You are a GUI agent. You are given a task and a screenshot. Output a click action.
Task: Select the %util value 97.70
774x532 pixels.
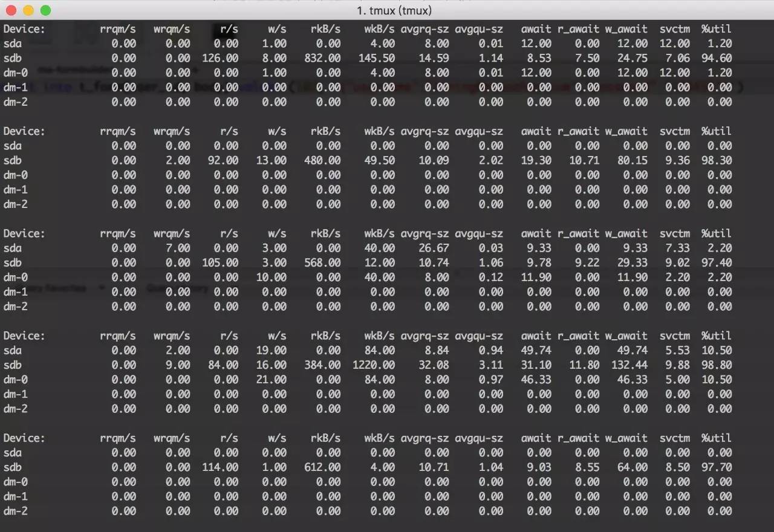click(x=717, y=467)
